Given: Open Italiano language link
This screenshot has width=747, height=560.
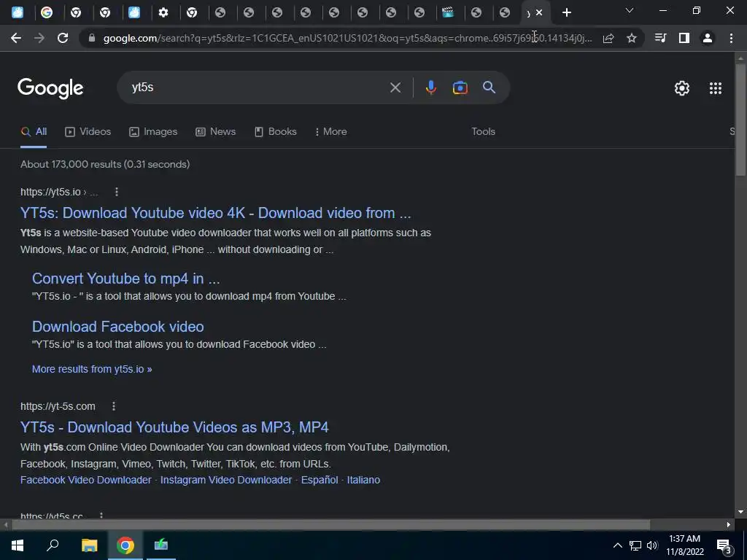Looking at the screenshot, I should (x=363, y=480).
